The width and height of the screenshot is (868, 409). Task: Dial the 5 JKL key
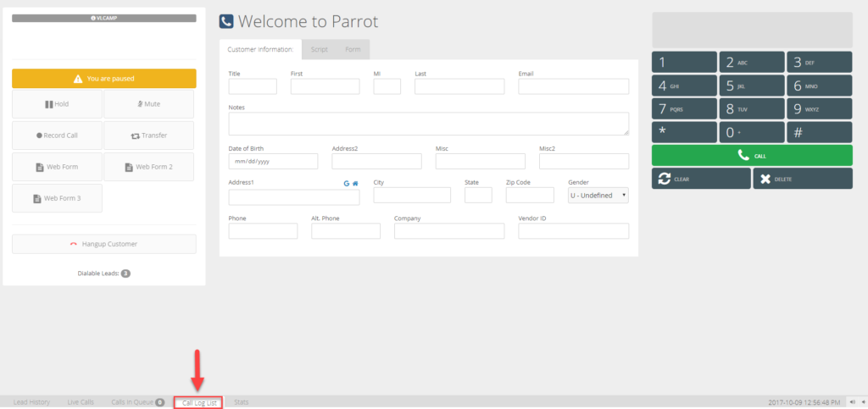tap(752, 86)
